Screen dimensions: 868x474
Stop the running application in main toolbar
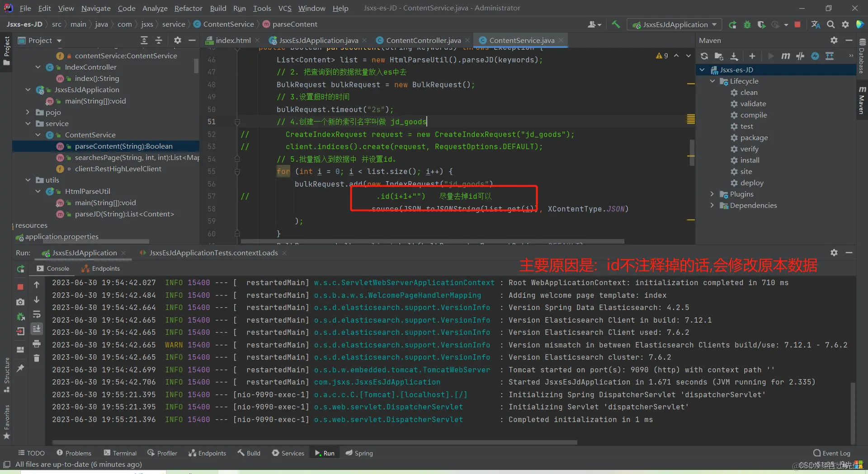pyautogui.click(x=798, y=24)
